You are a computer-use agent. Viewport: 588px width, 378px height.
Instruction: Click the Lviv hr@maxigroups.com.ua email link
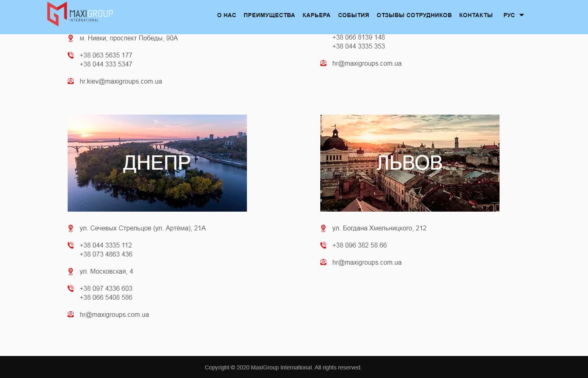(x=367, y=263)
